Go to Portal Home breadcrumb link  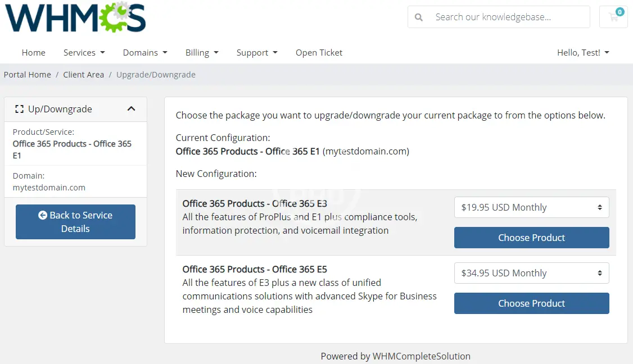(28, 75)
